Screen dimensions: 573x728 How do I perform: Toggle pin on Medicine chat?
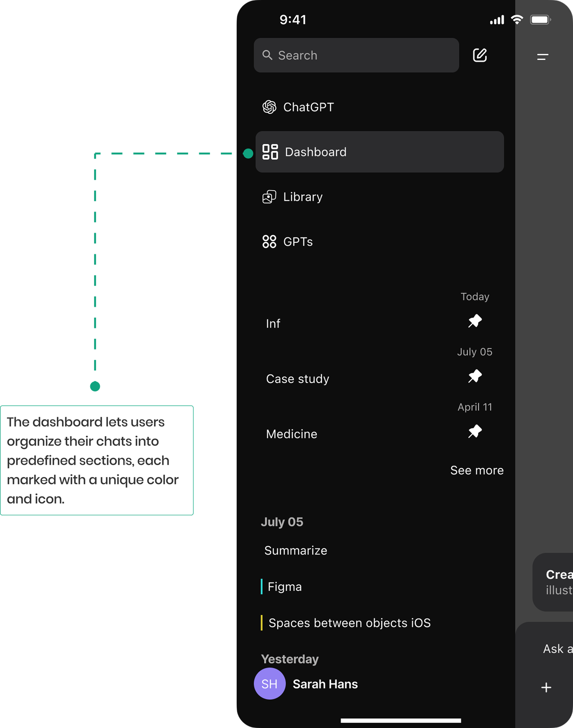point(475,432)
